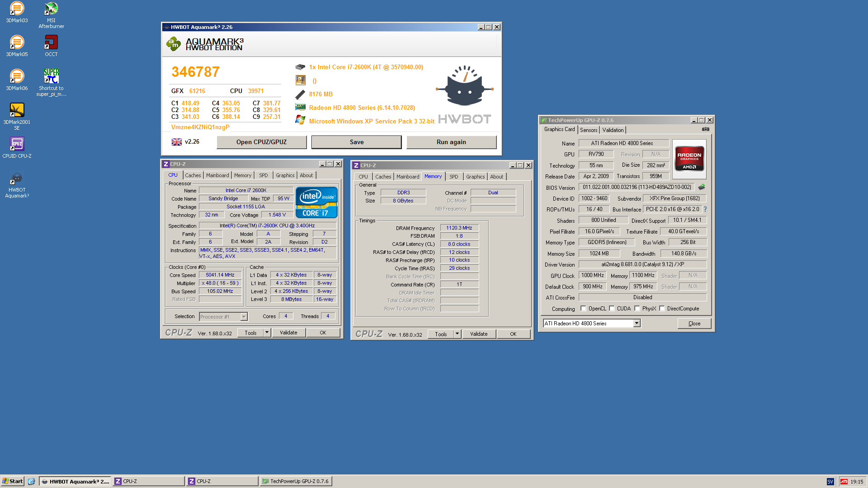
Task: Click the Close button in GPU-Z
Action: tap(694, 324)
